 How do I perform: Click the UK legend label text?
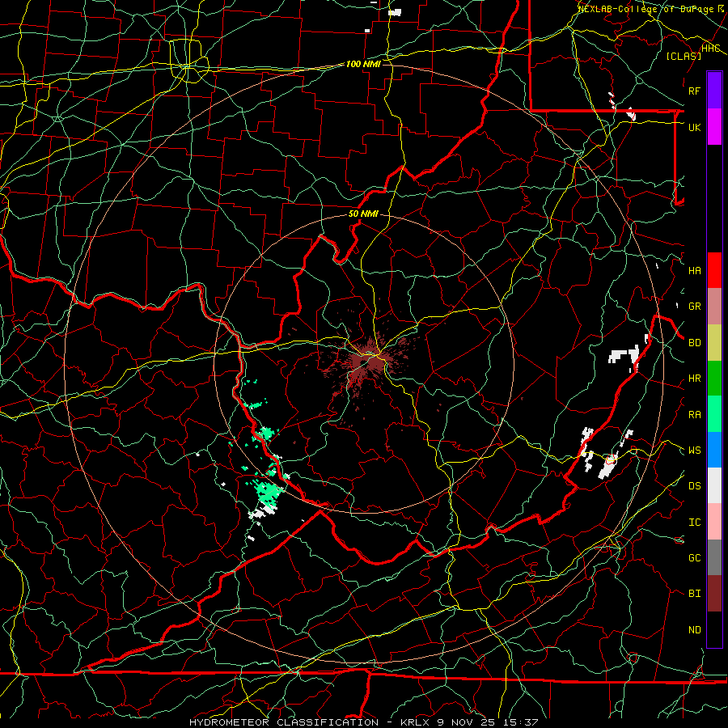[x=695, y=127]
